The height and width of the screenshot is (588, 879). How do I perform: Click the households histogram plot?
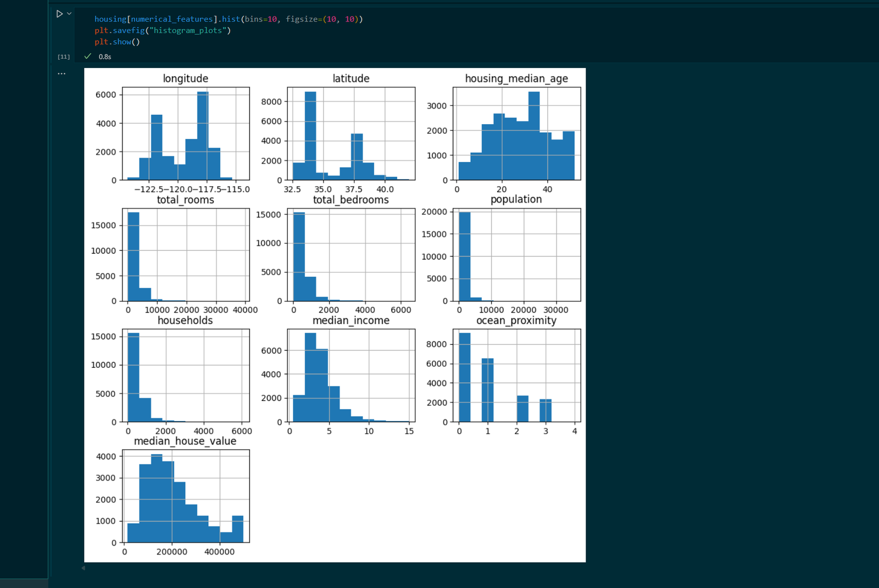[186, 376]
